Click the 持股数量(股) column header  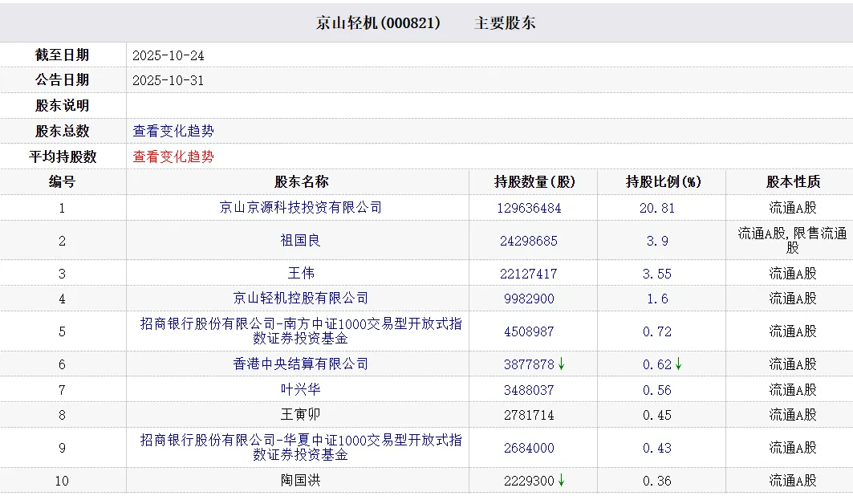pos(534,182)
